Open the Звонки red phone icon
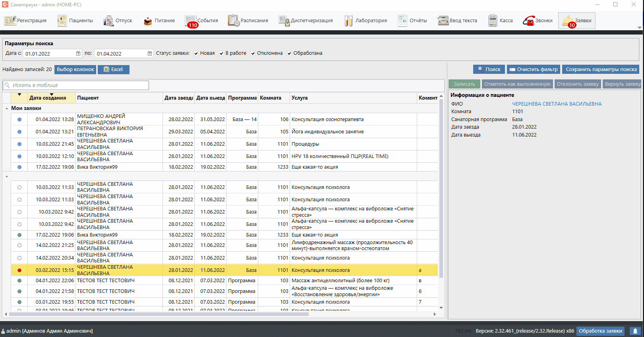This screenshot has height=337, width=644. point(528,21)
